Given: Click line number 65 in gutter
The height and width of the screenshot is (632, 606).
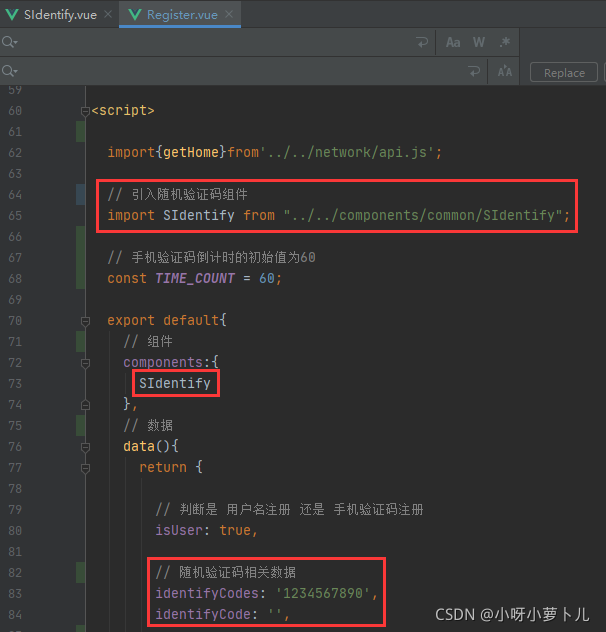Looking at the screenshot, I should [15, 216].
